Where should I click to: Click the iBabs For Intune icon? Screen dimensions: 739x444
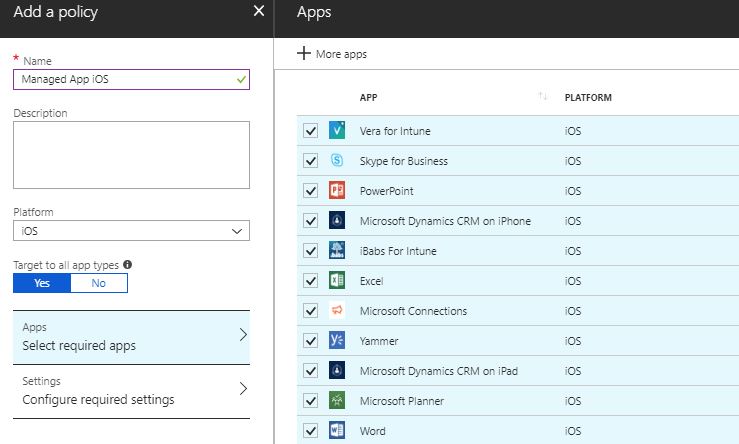[337, 251]
